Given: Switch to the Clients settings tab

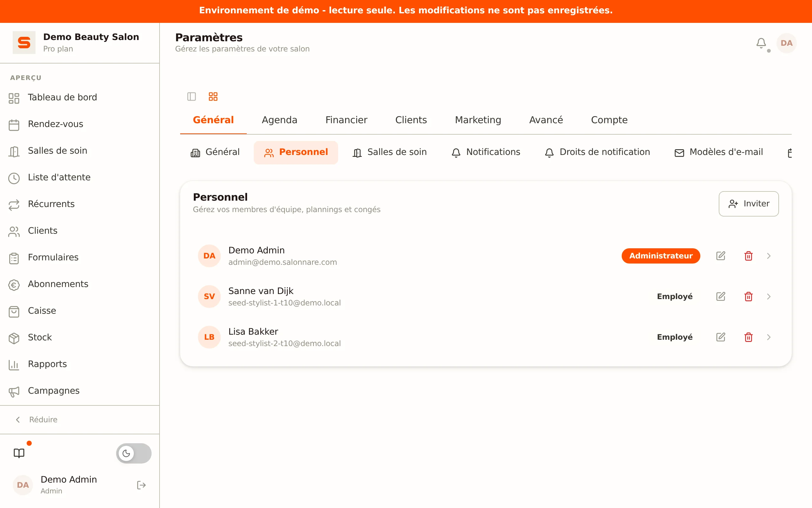Looking at the screenshot, I should pos(411,120).
